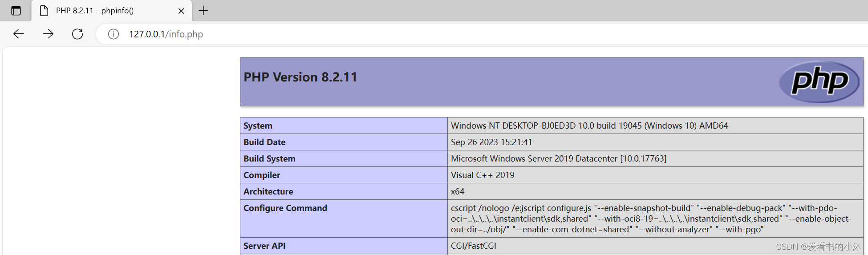Select the Compiler label
The image size is (868, 255).
(262, 175)
